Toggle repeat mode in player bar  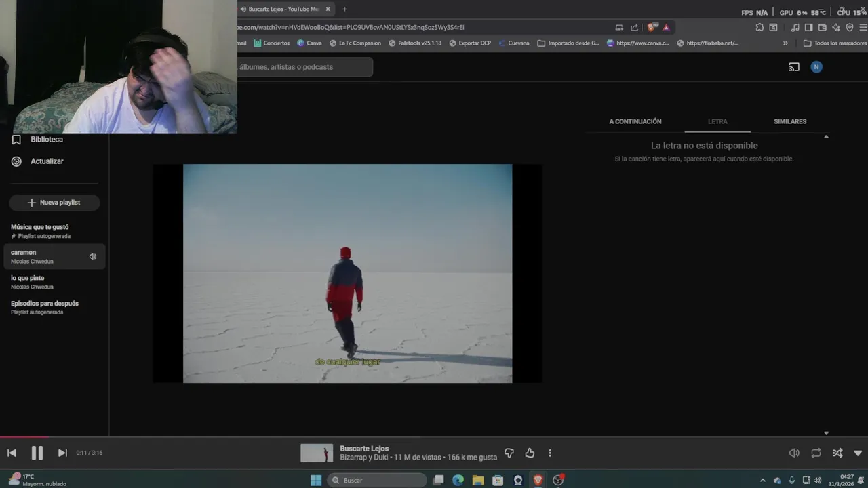click(816, 453)
